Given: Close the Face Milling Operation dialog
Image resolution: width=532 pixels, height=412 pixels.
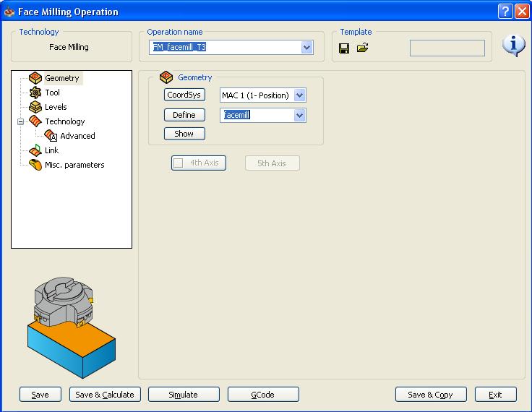Looking at the screenshot, I should 522,12.
